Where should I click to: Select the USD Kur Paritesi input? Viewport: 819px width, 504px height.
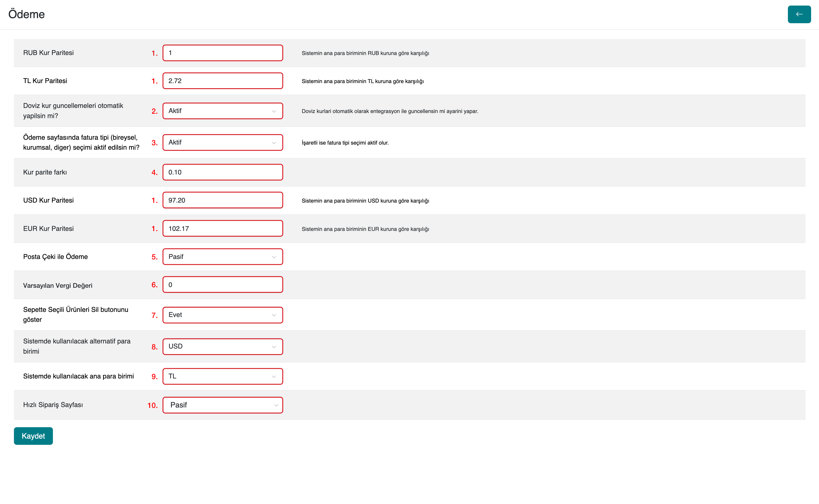click(222, 200)
